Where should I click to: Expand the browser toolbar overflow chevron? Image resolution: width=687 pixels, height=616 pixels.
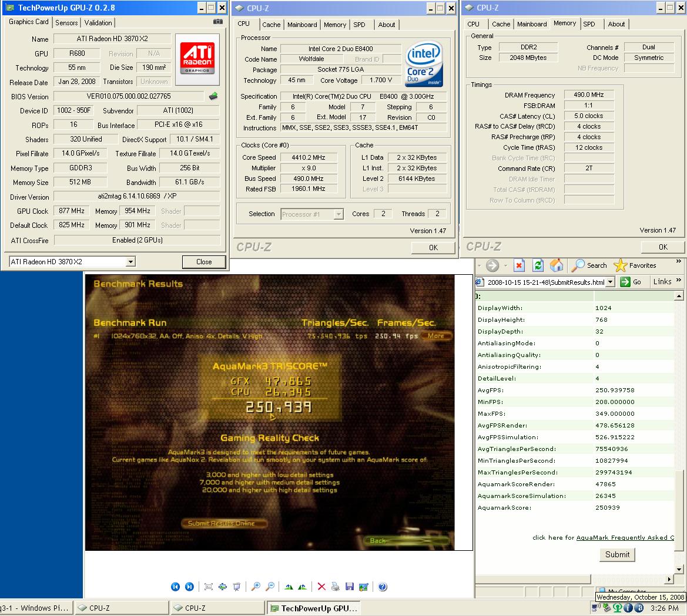(x=679, y=261)
